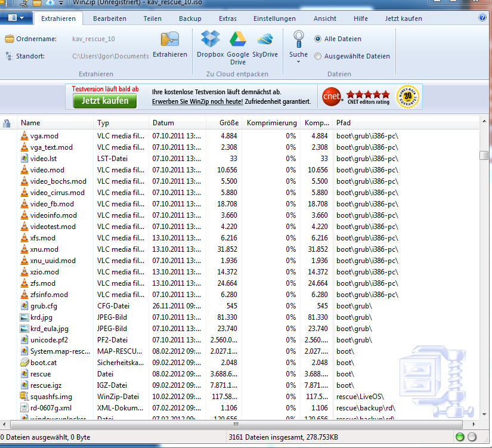This screenshot has width=492, height=448.
Task: Select the xnu.mod file row
Action: (240, 249)
